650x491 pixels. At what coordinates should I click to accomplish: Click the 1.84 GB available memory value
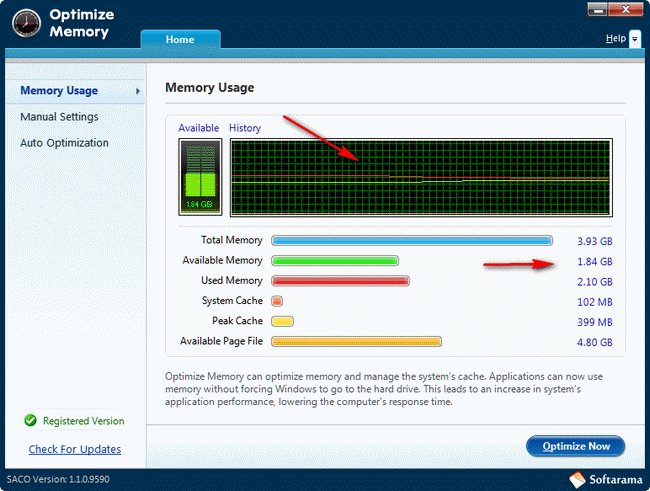[x=595, y=262]
